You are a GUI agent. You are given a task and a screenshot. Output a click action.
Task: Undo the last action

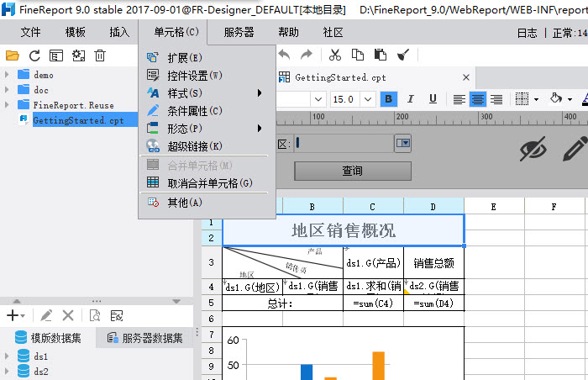284,55
